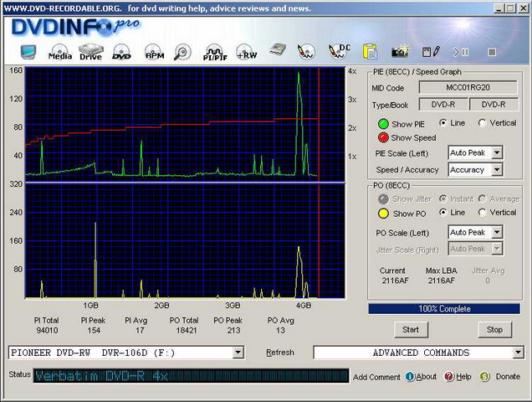Toggle green Show PIE indicator
This screenshot has width=532, height=402.
(383, 124)
